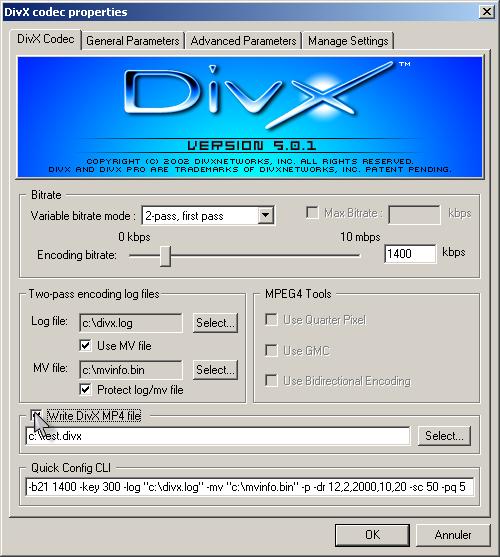Open the Manage Settings tab
This screenshot has height=557, width=500.
[x=348, y=41]
